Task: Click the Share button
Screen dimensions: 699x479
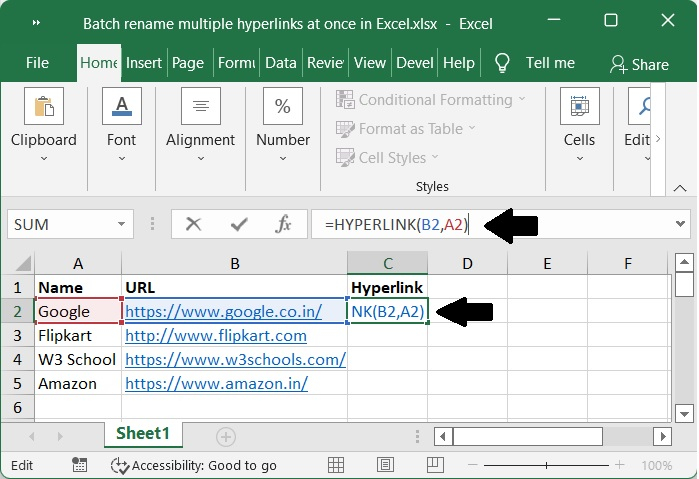Action: pos(639,64)
